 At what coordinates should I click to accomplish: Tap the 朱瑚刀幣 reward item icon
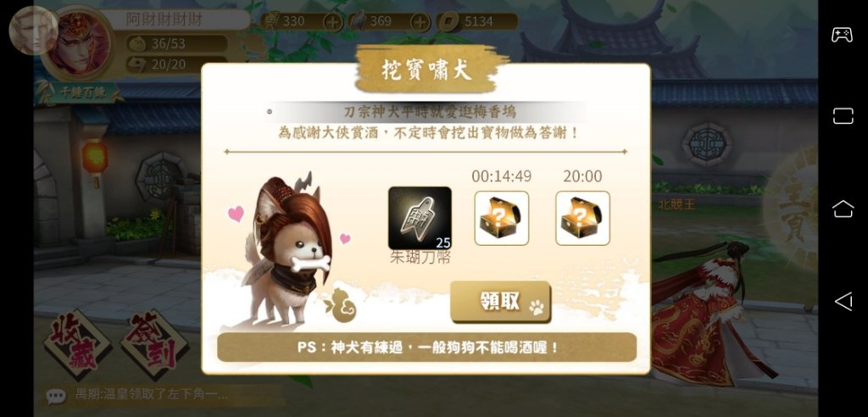(x=420, y=218)
